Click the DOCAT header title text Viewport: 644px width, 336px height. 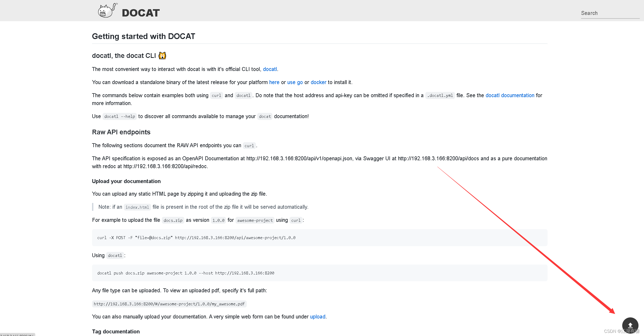tap(141, 13)
